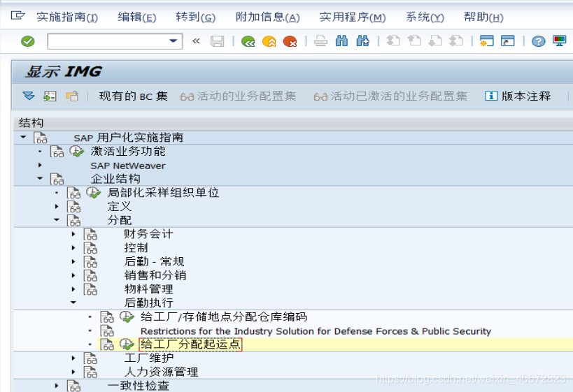
Task: Expand the 定义 node
Action: pyautogui.click(x=57, y=206)
